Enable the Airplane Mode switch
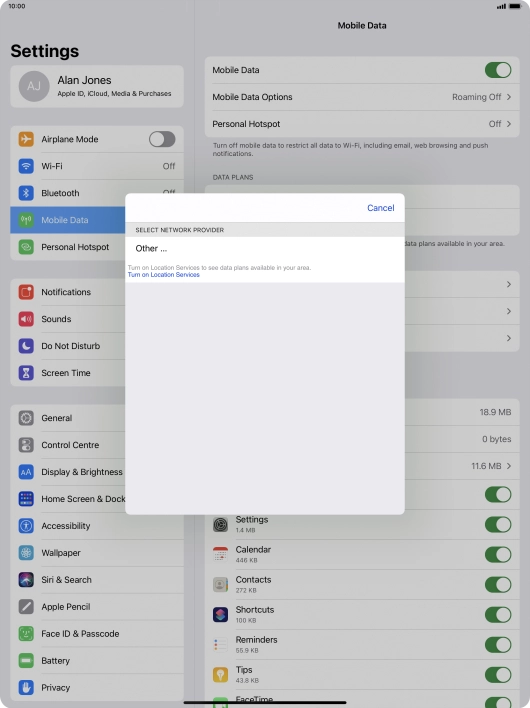 tap(162, 139)
